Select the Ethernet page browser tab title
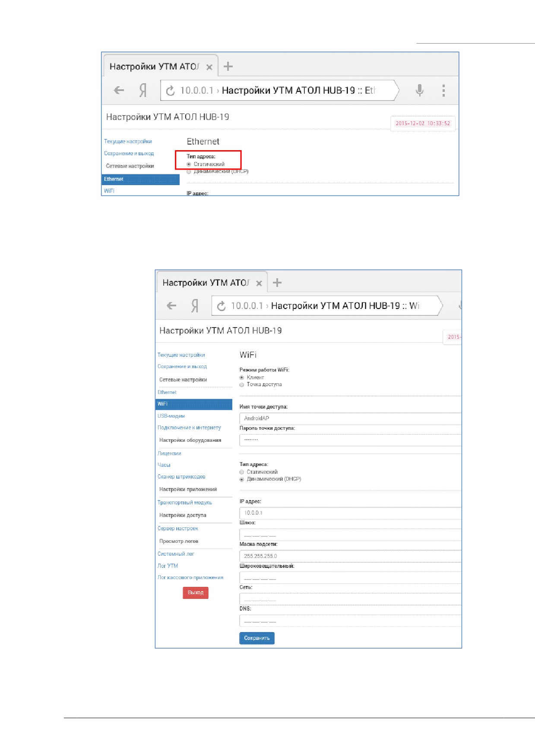535x756 pixels. 154,66
